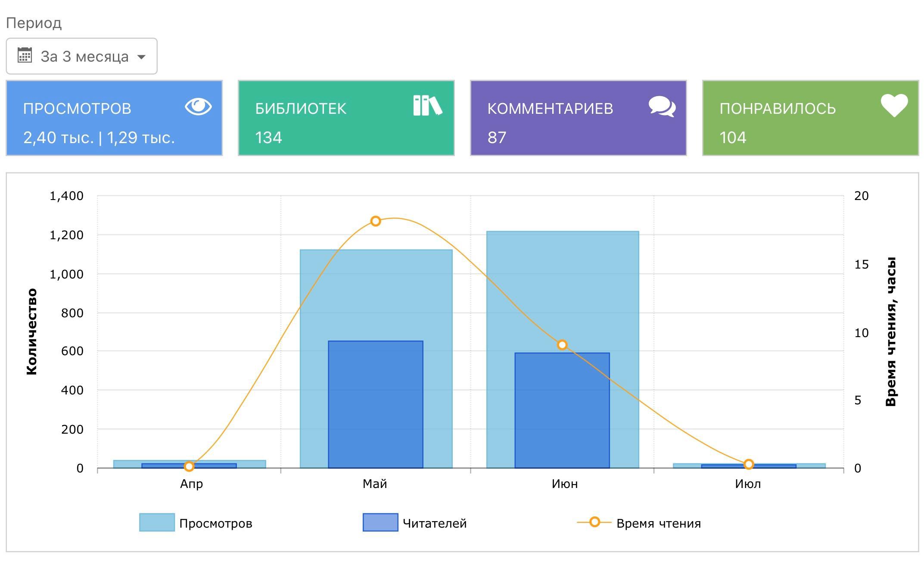Screen dimensions: 924x566
Task: Click the light blue Просмотров legend swatch
Action: click(x=157, y=522)
